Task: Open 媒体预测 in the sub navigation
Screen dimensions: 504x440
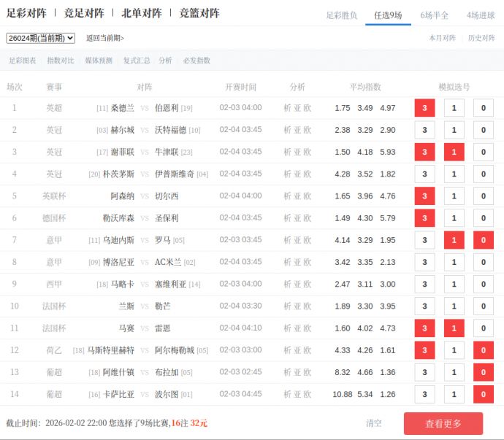Action: click(99, 61)
